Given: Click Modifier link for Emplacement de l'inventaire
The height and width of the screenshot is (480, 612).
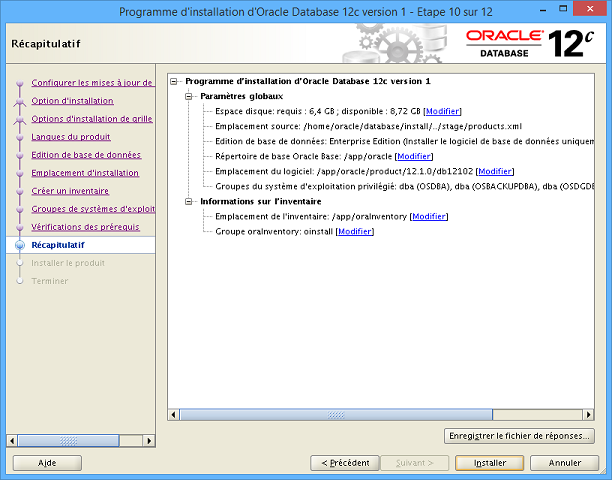Looking at the screenshot, I should (429, 217).
